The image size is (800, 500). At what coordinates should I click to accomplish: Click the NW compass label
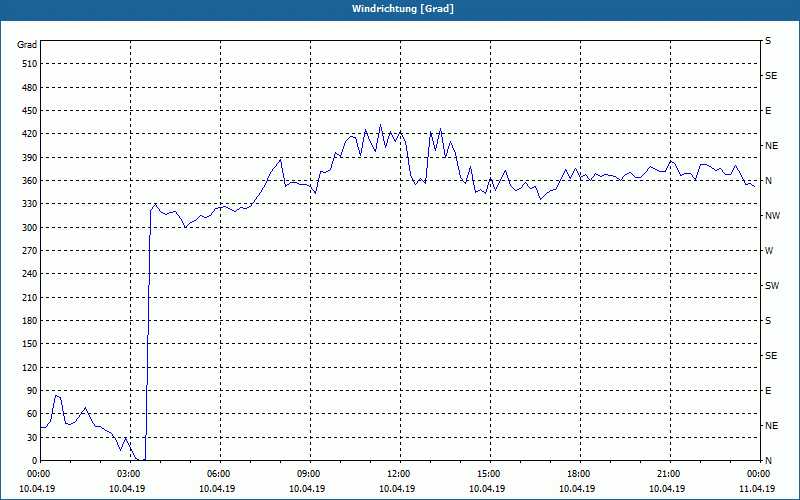coord(772,216)
